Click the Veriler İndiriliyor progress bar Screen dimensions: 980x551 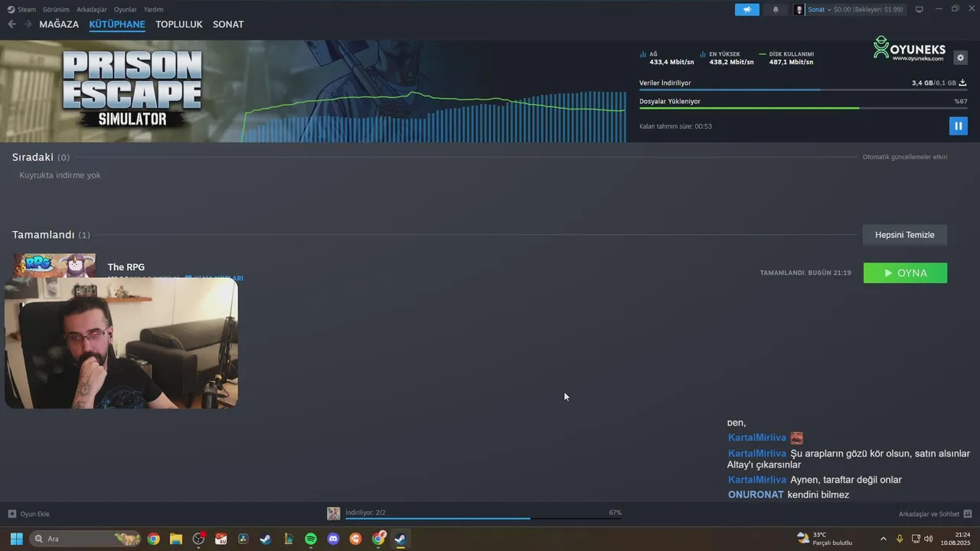point(803,90)
